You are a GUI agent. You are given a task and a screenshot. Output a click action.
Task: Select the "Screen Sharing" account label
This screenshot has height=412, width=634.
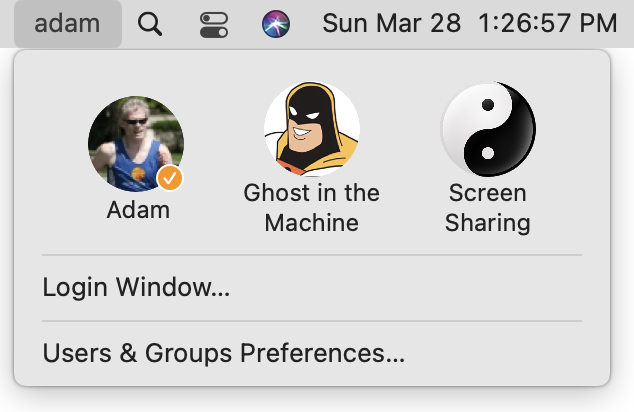pos(488,207)
